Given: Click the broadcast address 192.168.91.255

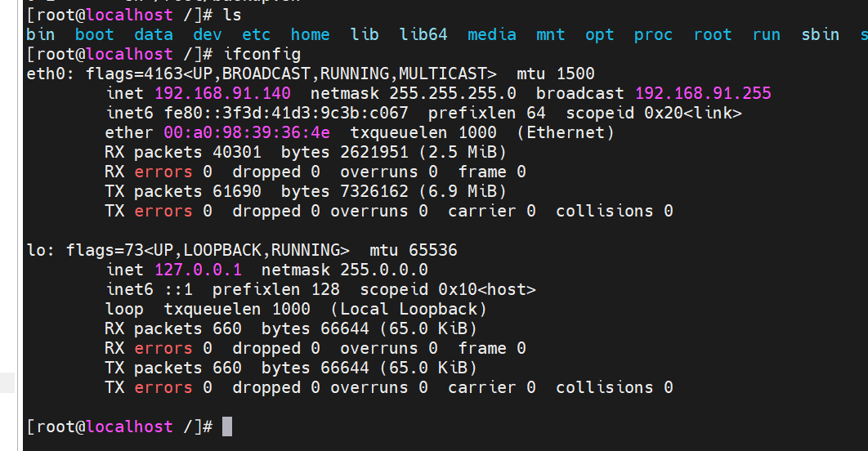Looking at the screenshot, I should click(703, 93).
